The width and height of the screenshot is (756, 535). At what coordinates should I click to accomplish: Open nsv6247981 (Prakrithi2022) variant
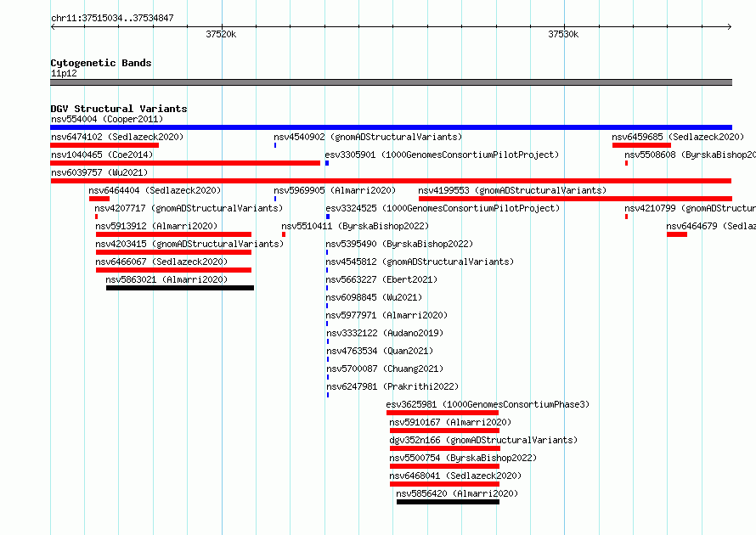point(392,386)
